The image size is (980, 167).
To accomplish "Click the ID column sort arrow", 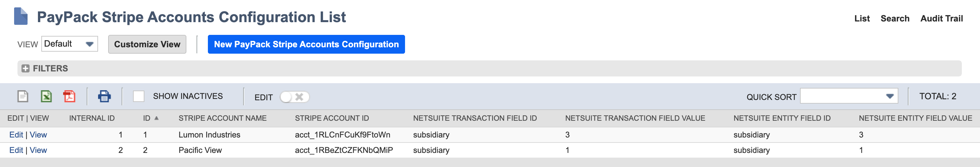I will tap(157, 118).
